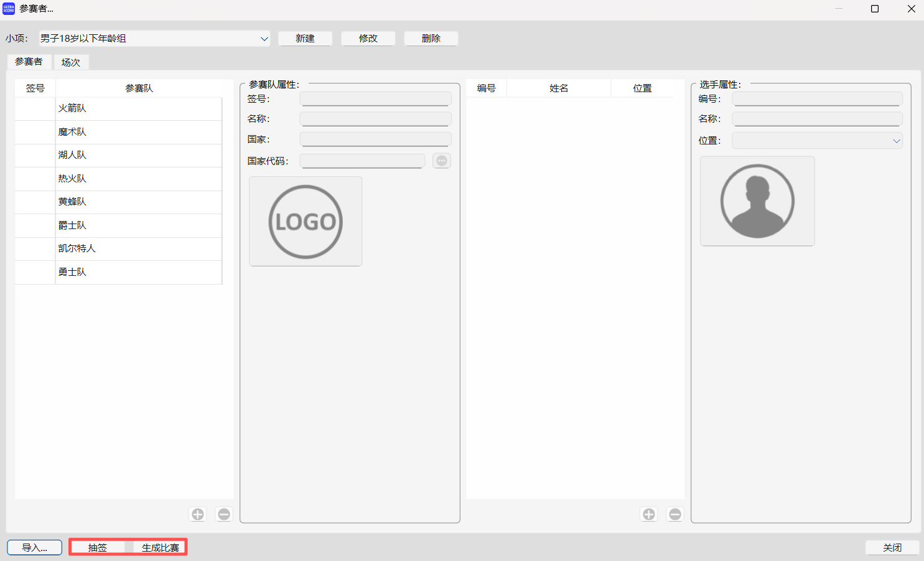Click the browse icon next to 国家代码 field

coord(441,160)
